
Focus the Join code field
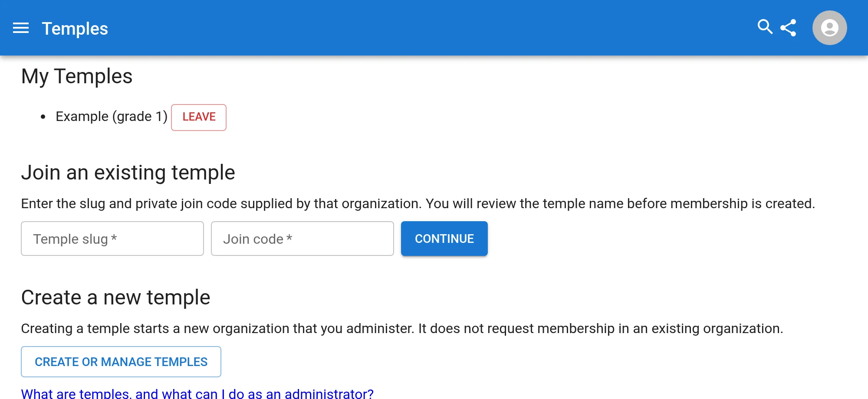[302, 239]
